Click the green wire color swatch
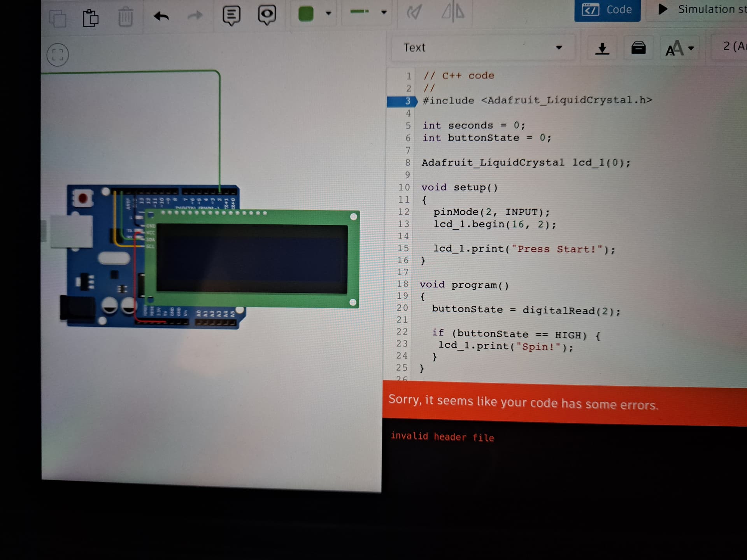Image resolution: width=747 pixels, height=560 pixels. click(306, 14)
